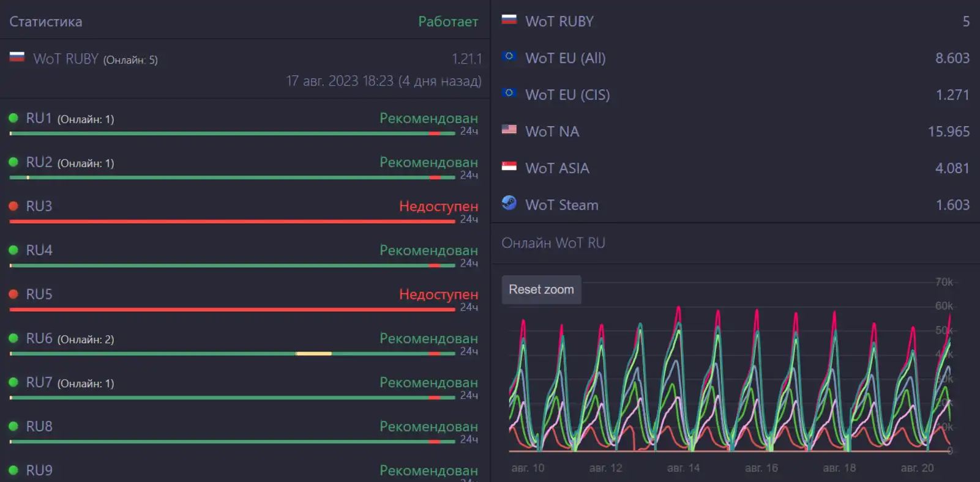This screenshot has height=482, width=980.
Task: Click the RU2 24h uptime bar
Action: [x=233, y=177]
